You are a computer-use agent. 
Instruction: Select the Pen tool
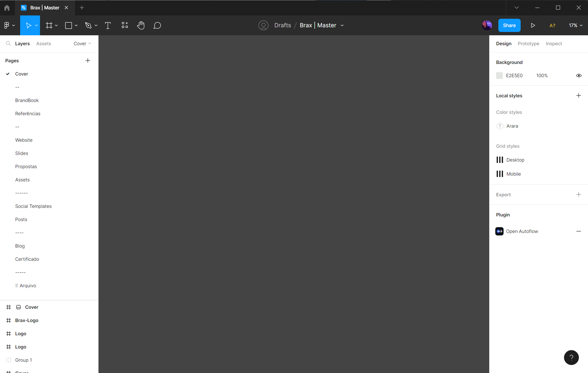pyautogui.click(x=88, y=25)
